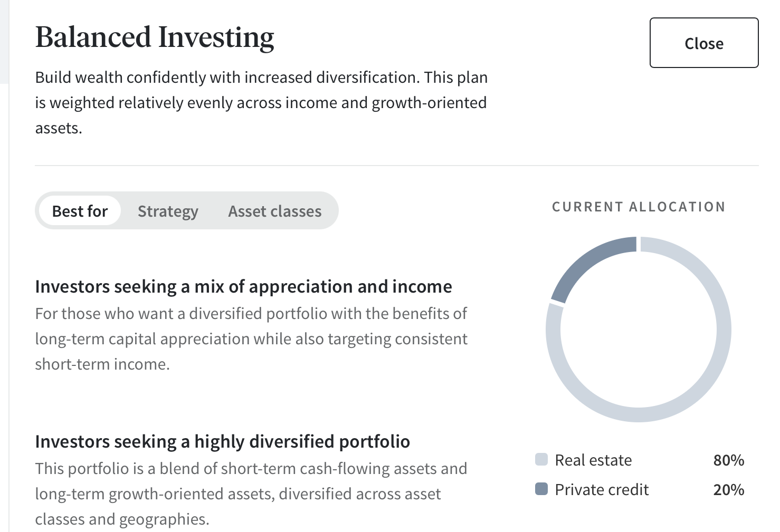Image resolution: width=780 pixels, height=532 pixels.
Task: Click the 80% allocation value
Action: [x=729, y=460]
